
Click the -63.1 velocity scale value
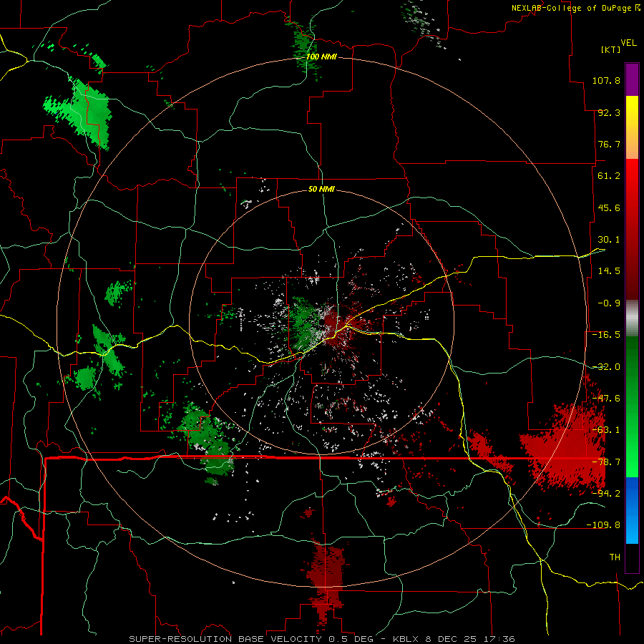click(606, 430)
